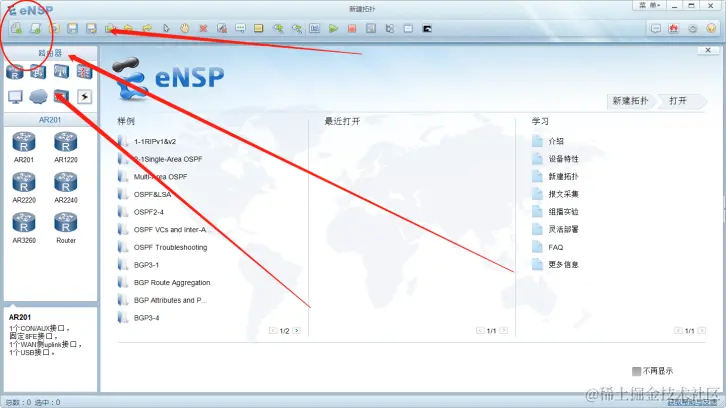Open the Settings gear icon
Screen dimensions: 726x408
pyautogui.click(x=693, y=29)
